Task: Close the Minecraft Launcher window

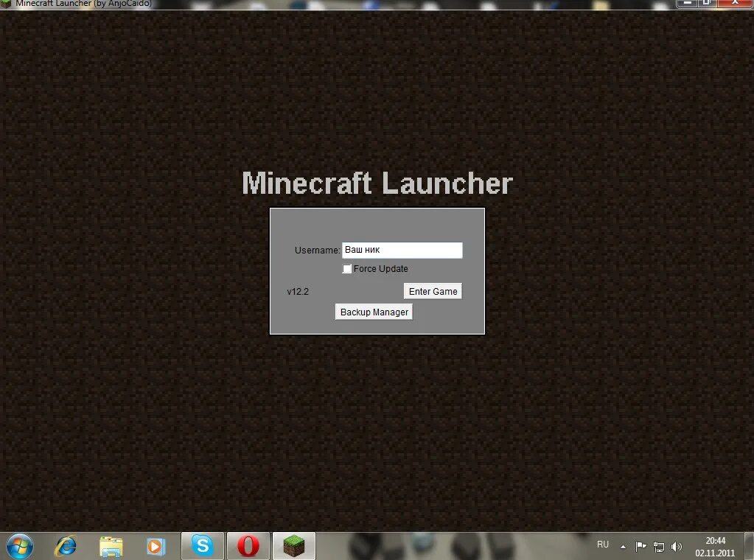Action: [736, 4]
